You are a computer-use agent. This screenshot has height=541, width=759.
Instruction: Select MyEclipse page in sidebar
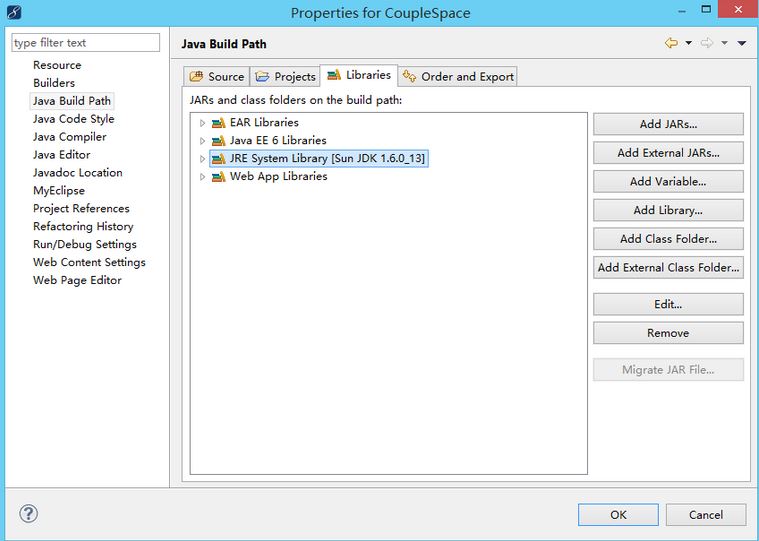click(59, 191)
